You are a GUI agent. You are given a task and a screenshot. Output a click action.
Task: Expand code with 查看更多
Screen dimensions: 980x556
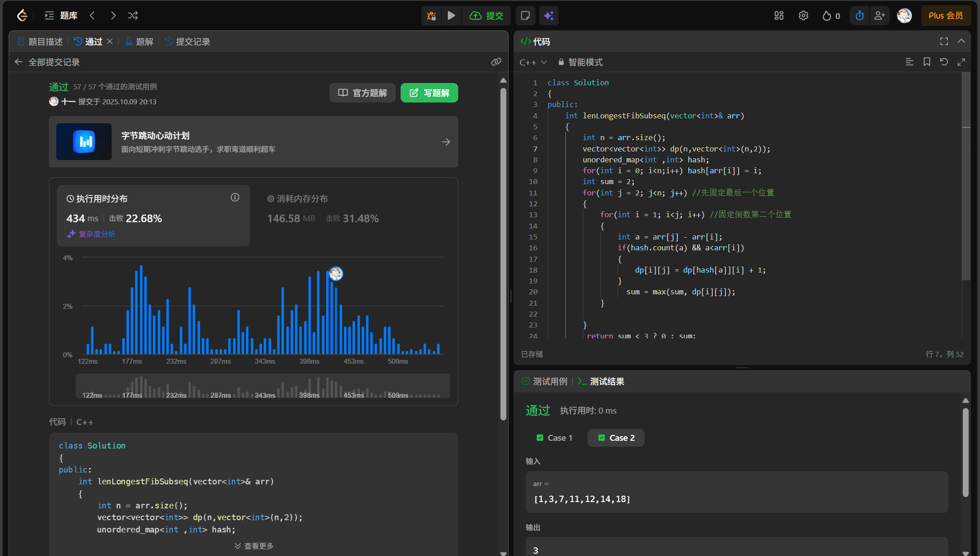254,546
